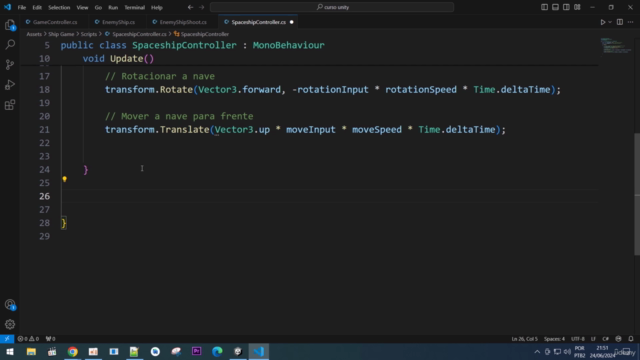Image resolution: width=640 pixels, height=360 pixels.
Task: Open the Terminal menu
Action: coord(135,7)
